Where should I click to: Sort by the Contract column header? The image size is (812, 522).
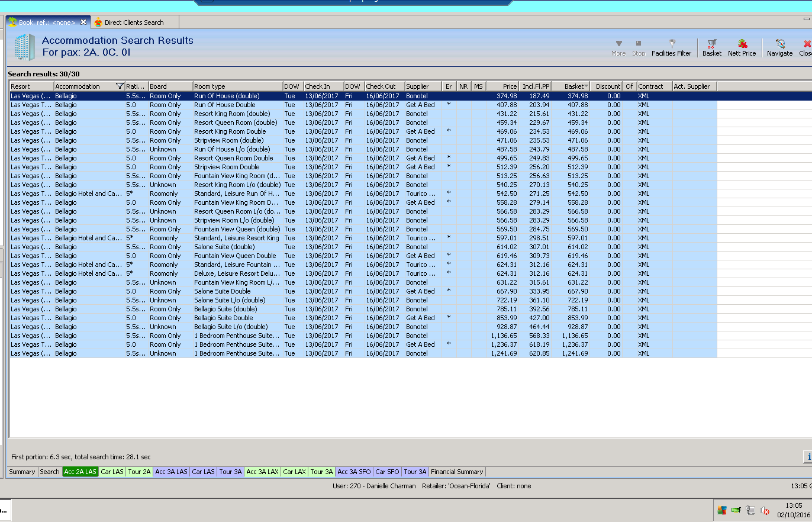654,86
